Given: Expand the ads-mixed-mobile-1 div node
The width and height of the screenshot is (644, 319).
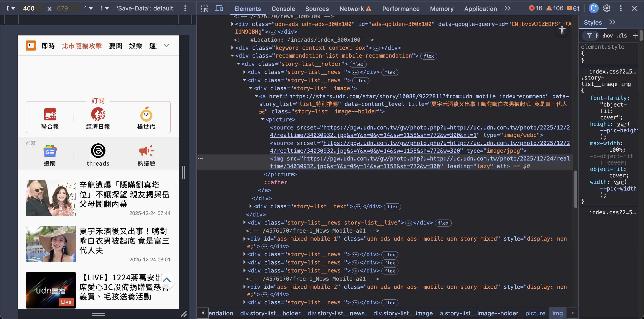Looking at the screenshot, I should coord(245,238).
